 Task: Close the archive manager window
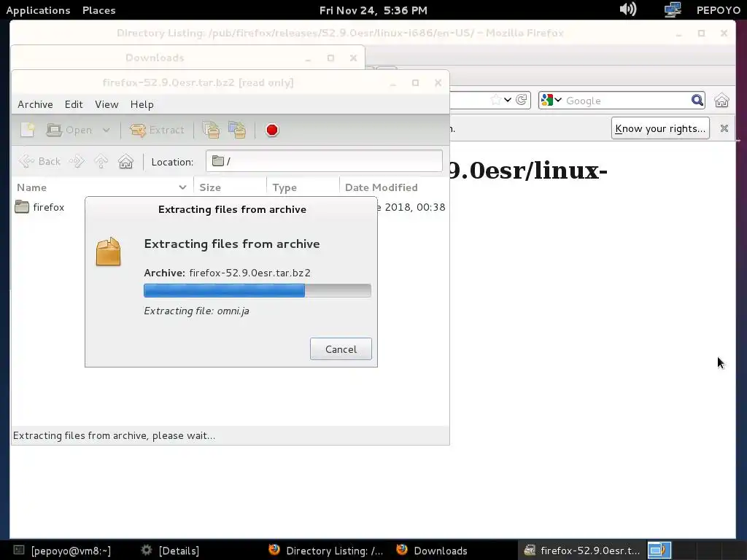coord(438,83)
